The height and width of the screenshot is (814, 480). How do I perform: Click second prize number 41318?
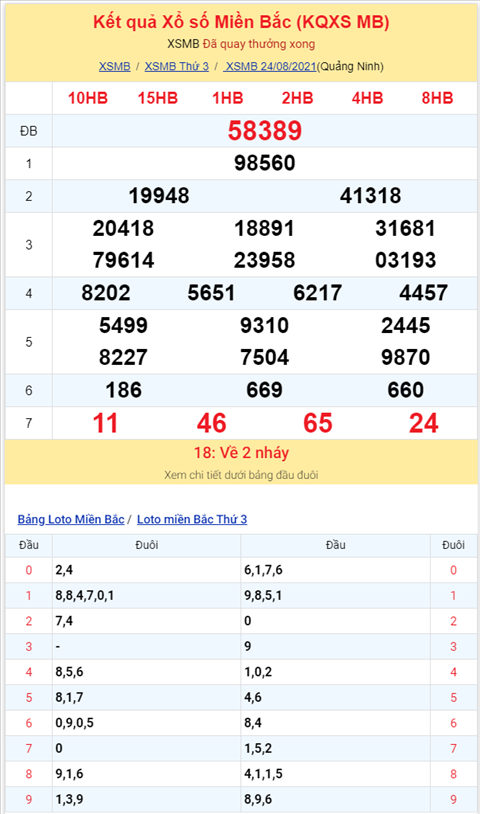(371, 196)
